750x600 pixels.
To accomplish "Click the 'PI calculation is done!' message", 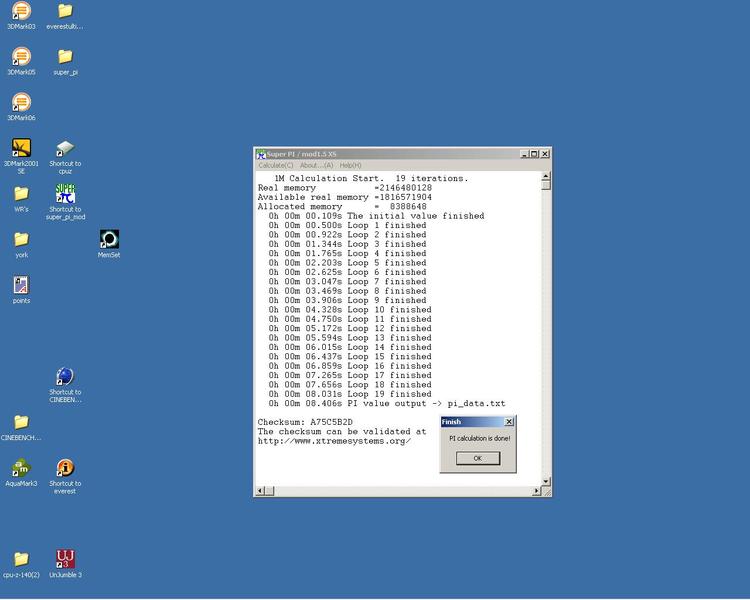I will [x=480, y=438].
